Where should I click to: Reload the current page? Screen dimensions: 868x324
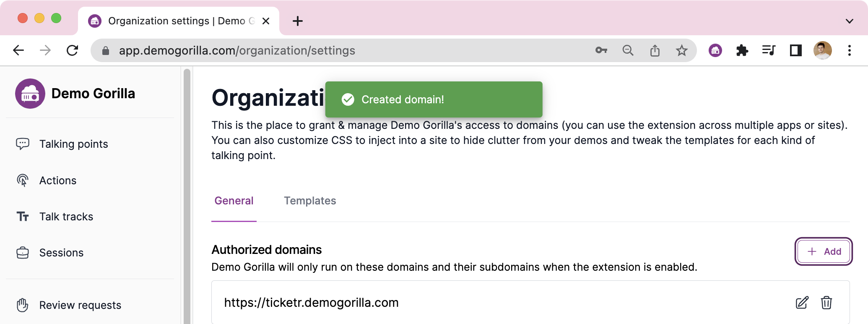73,50
